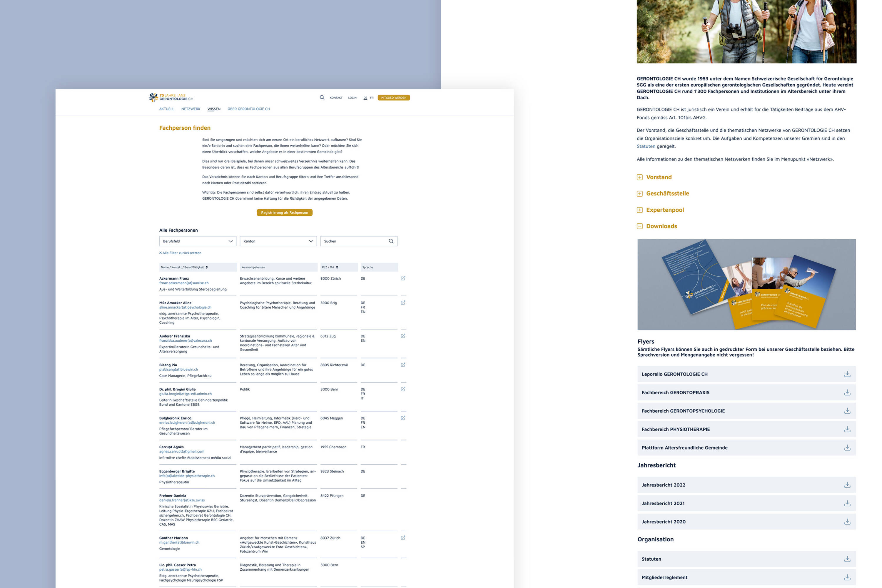
Task: Click the magnifier icon in the Suchen field
Action: point(392,241)
